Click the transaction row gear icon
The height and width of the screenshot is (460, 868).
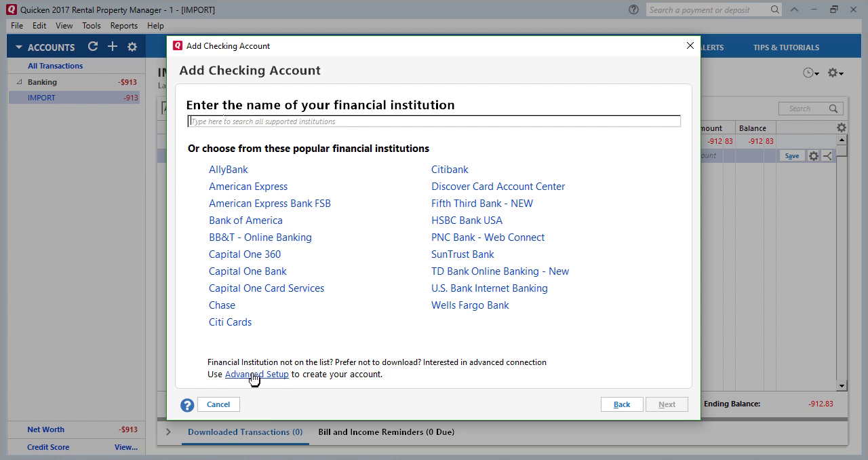(x=814, y=156)
